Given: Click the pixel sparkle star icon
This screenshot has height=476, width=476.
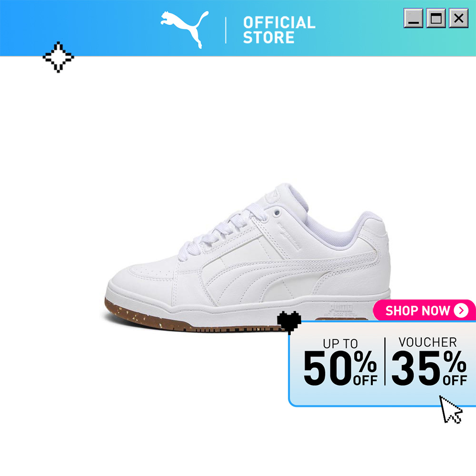Looking at the screenshot, I should tap(58, 57).
